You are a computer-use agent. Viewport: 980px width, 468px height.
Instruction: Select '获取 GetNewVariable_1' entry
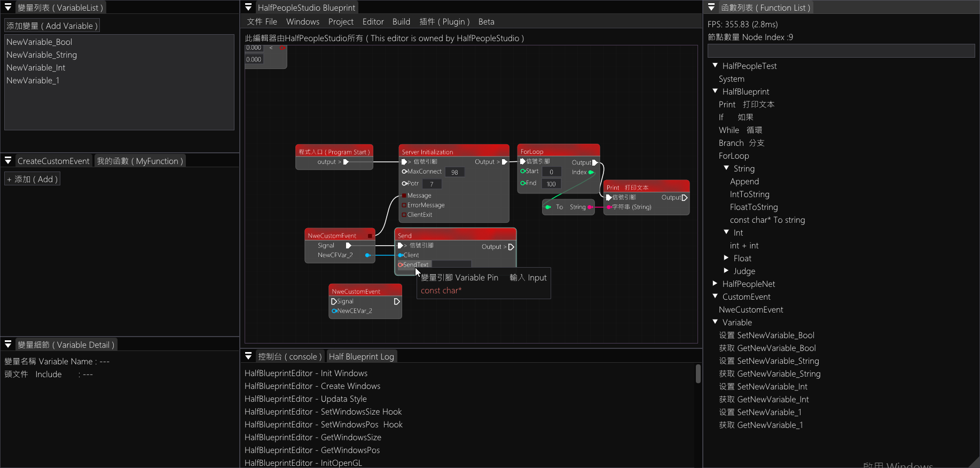pos(761,425)
